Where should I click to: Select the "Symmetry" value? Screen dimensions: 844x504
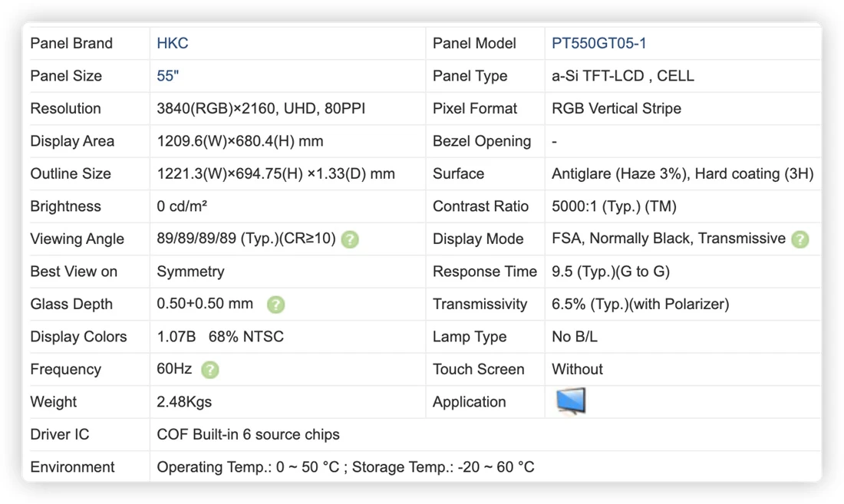pos(190,272)
